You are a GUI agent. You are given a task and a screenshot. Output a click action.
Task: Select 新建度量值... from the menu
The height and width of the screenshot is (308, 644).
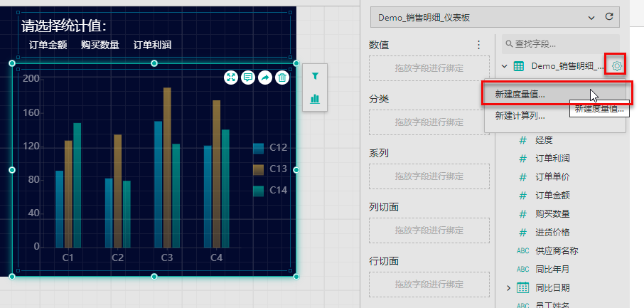pos(520,94)
